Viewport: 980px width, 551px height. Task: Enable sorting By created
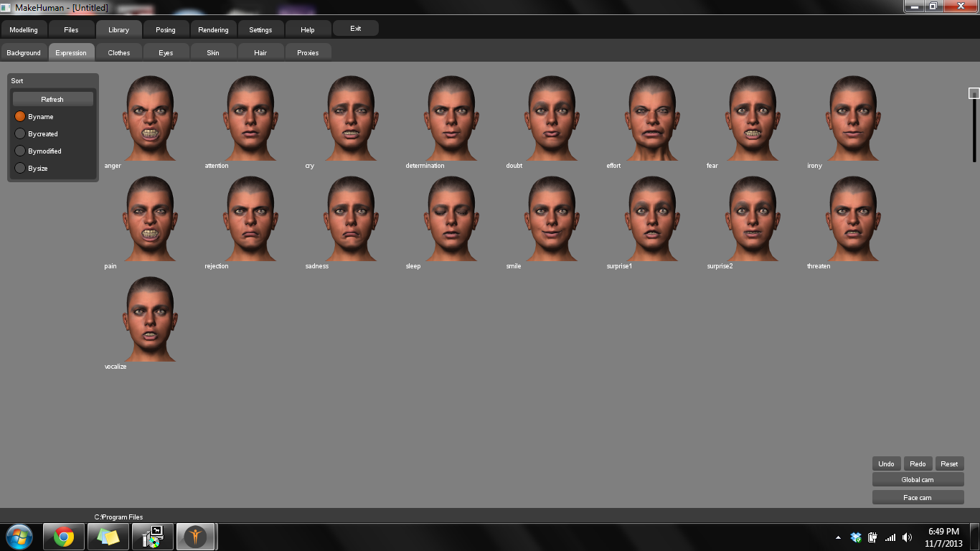coord(19,133)
